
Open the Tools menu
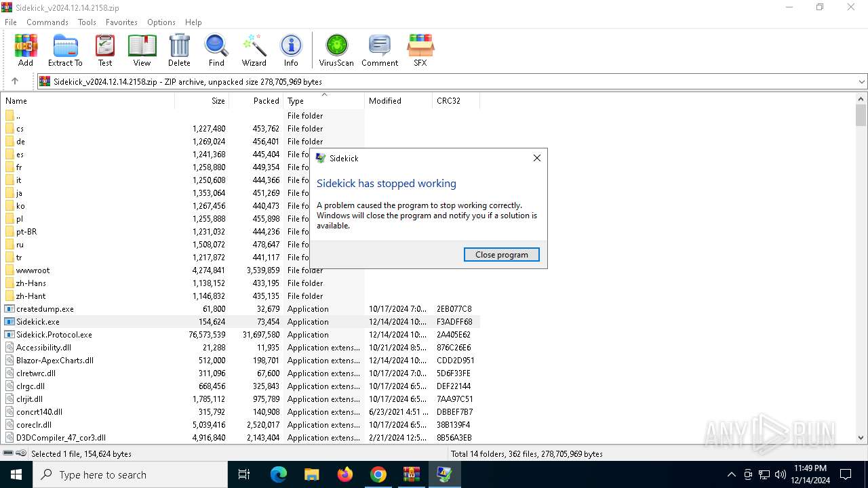[x=87, y=22]
